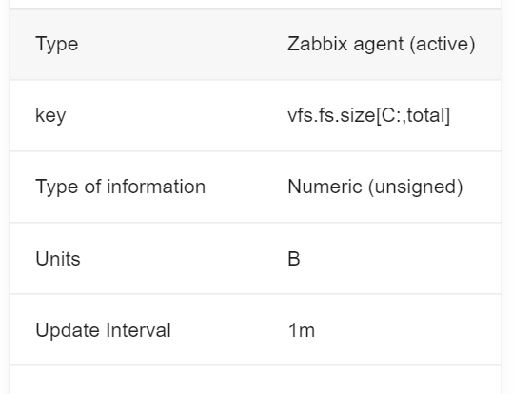Click the word total] in key value
Viewport: 532px width, 394px height.
428,115
